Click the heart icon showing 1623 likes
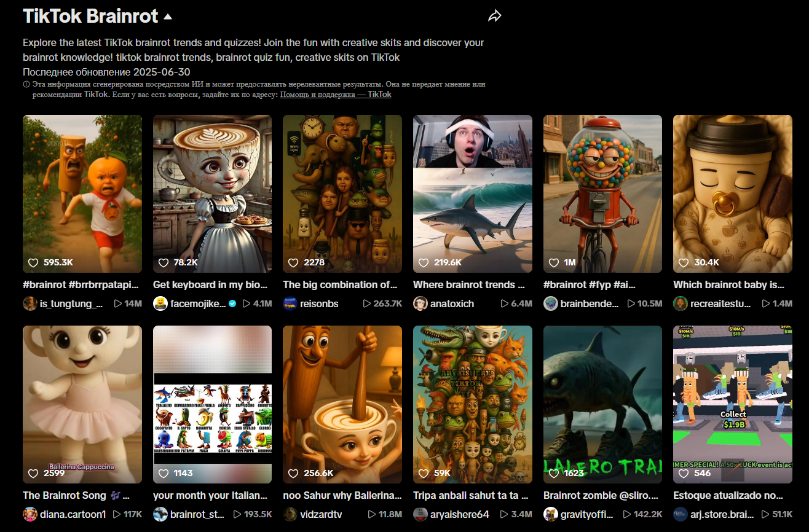 click(554, 473)
